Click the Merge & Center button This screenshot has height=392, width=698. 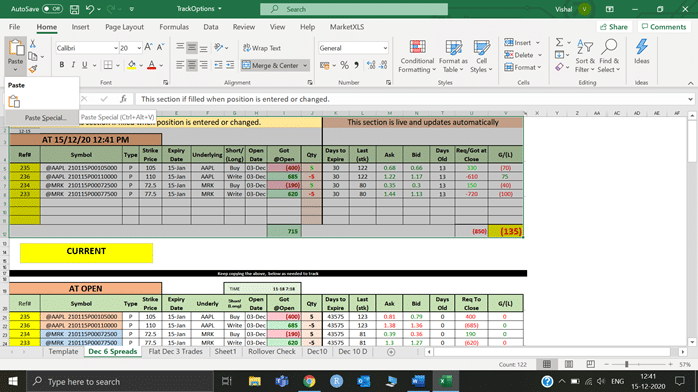click(271, 65)
